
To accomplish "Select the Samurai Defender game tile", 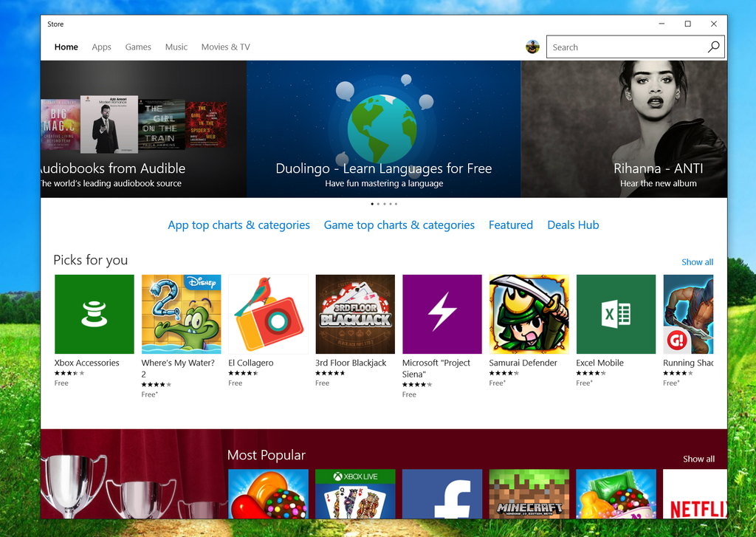I will point(529,314).
